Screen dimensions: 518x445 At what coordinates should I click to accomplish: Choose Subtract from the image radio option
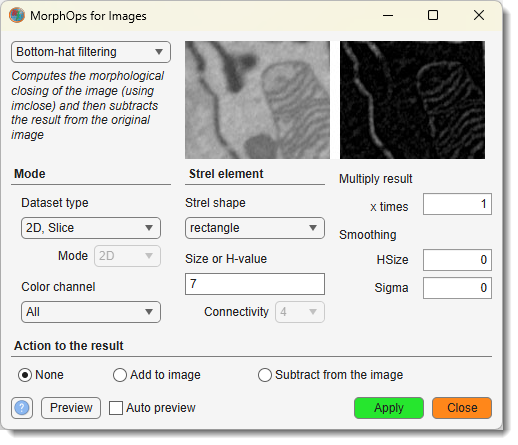point(265,375)
